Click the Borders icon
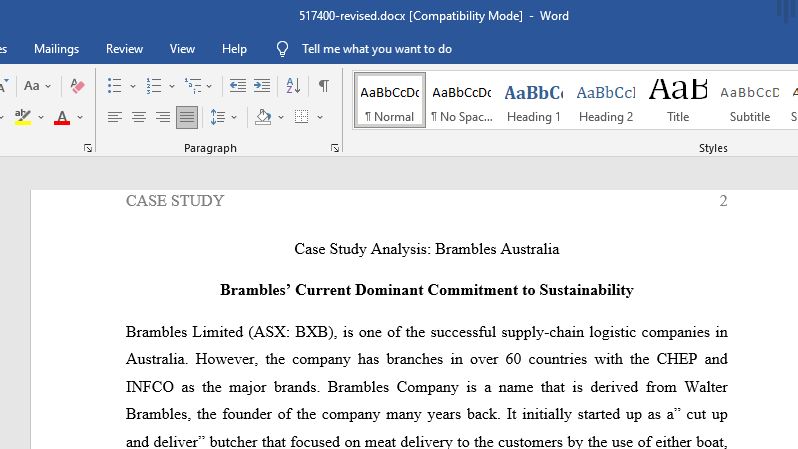Screen dimensions: 798x449 click(302, 118)
